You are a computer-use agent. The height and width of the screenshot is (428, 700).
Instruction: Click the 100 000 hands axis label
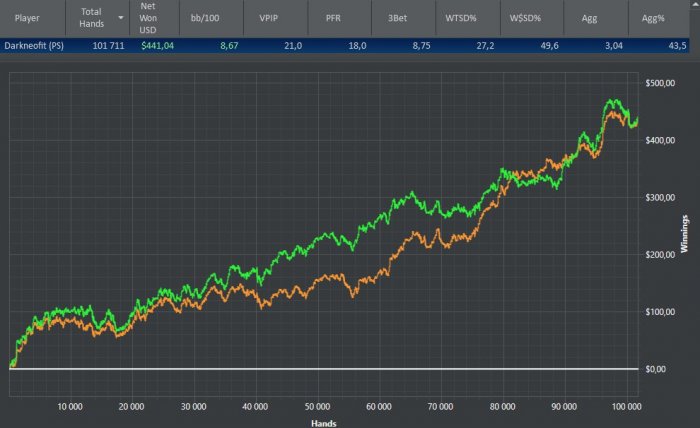click(626, 407)
